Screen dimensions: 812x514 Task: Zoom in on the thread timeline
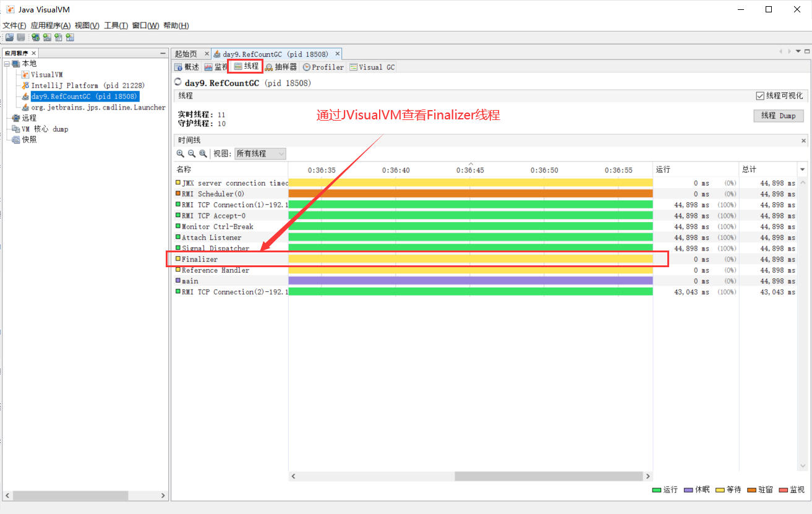tap(181, 153)
